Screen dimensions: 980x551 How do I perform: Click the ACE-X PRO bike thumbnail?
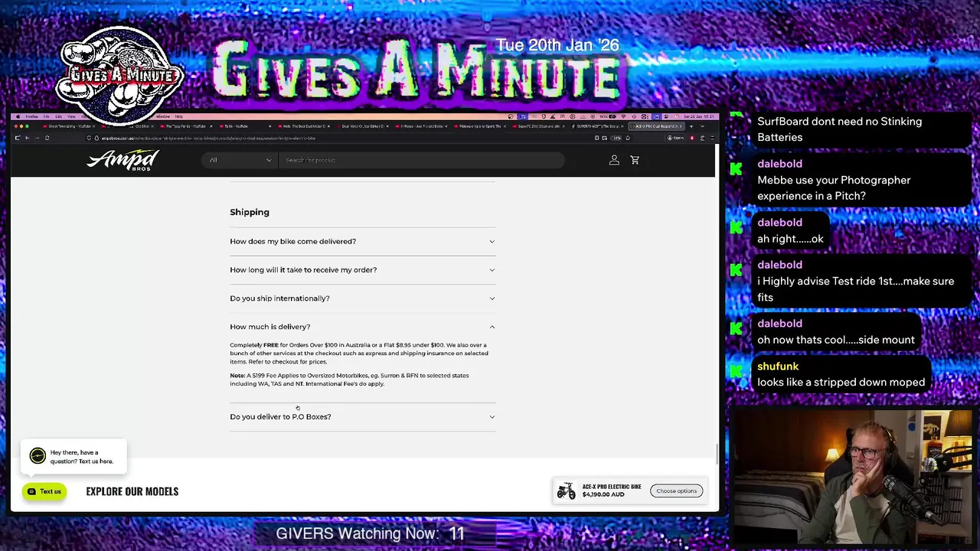tap(567, 491)
